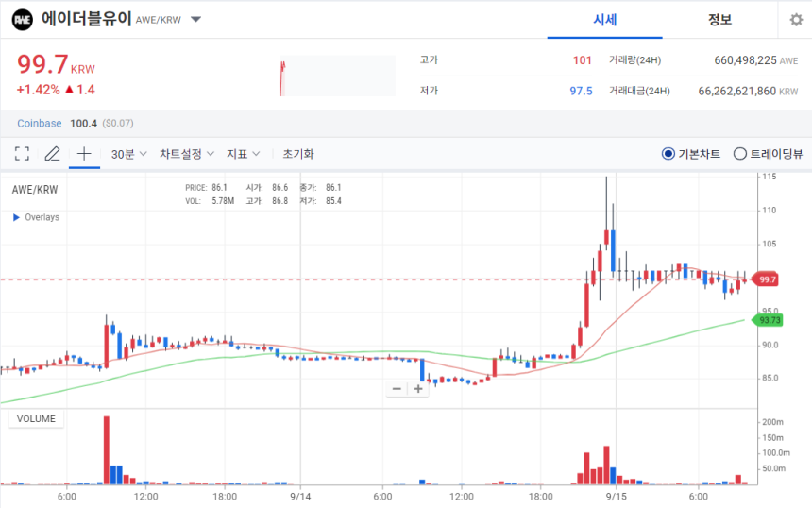Click the PRICE 86.1 readout
The image size is (812, 508).
click(206, 188)
